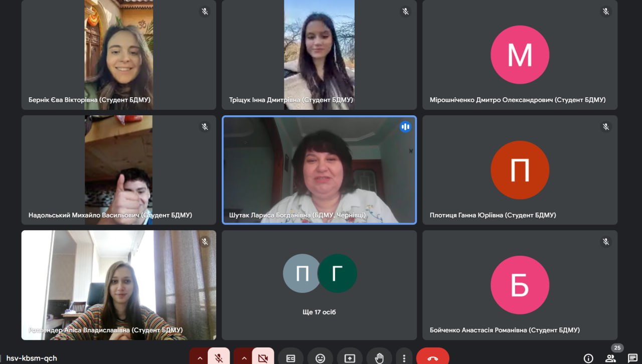
Task: Click the pink М avatar of Мірошніченко
Action: coord(520,55)
